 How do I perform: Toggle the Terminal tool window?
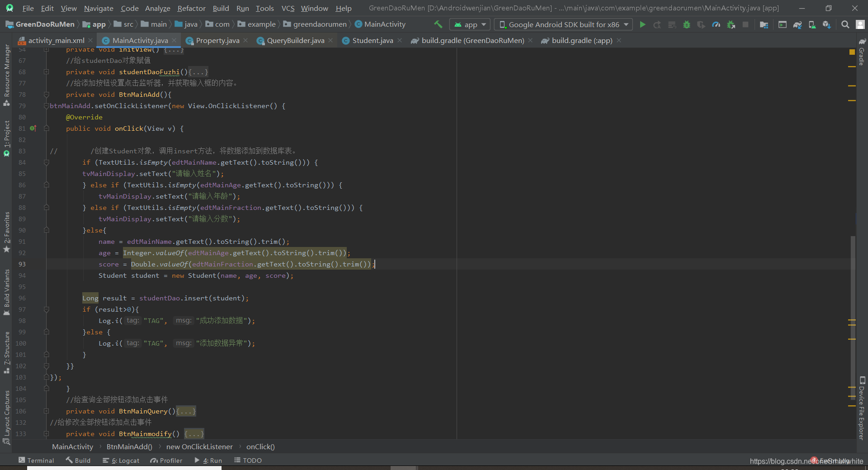pos(36,461)
